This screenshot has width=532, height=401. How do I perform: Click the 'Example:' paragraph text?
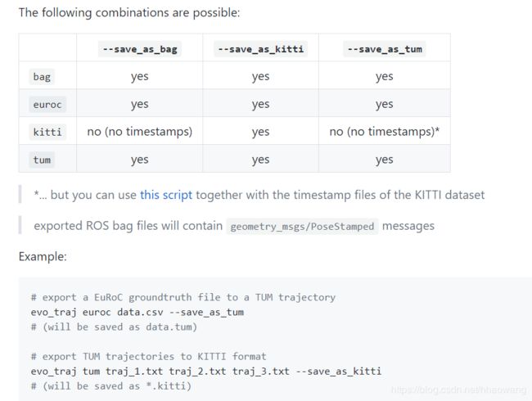tap(43, 256)
